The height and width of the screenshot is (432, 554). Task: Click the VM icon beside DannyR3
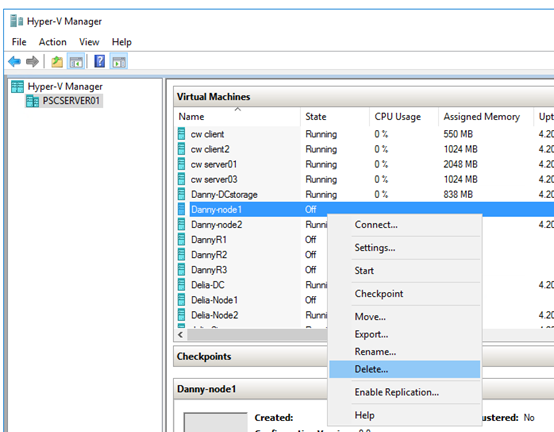tap(181, 270)
